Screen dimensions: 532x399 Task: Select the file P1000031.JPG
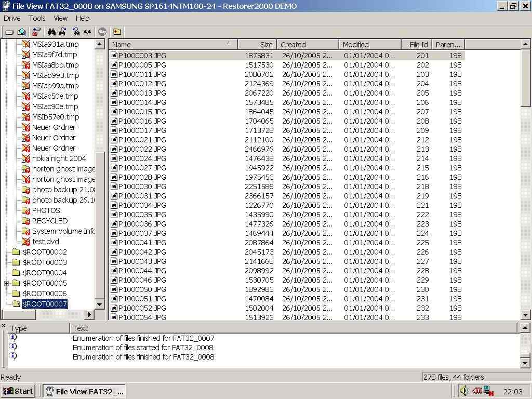142,196
